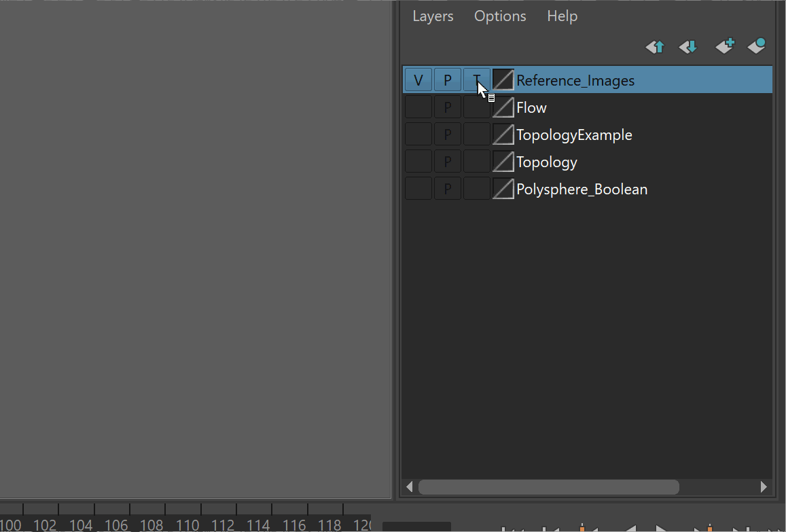Open the Layers menu

[433, 16]
